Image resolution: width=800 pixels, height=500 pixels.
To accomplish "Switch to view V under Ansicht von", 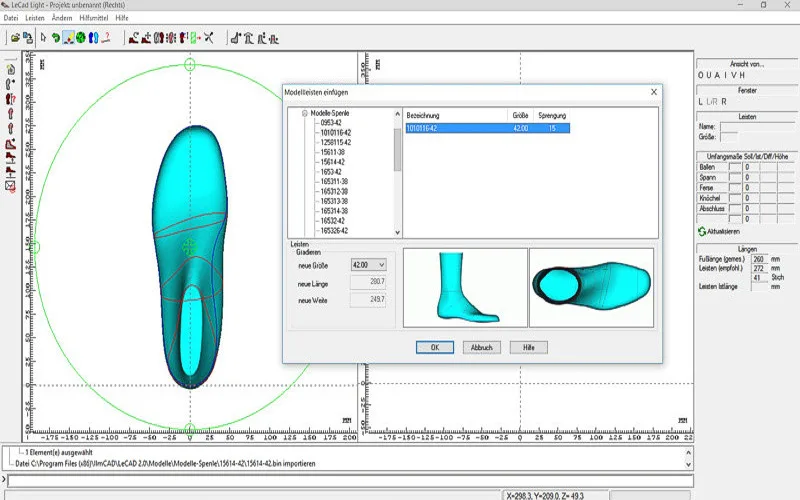I will (734, 76).
